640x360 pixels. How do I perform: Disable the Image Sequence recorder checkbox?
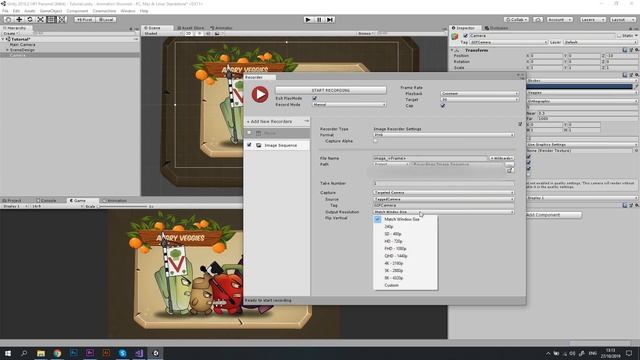[249, 145]
